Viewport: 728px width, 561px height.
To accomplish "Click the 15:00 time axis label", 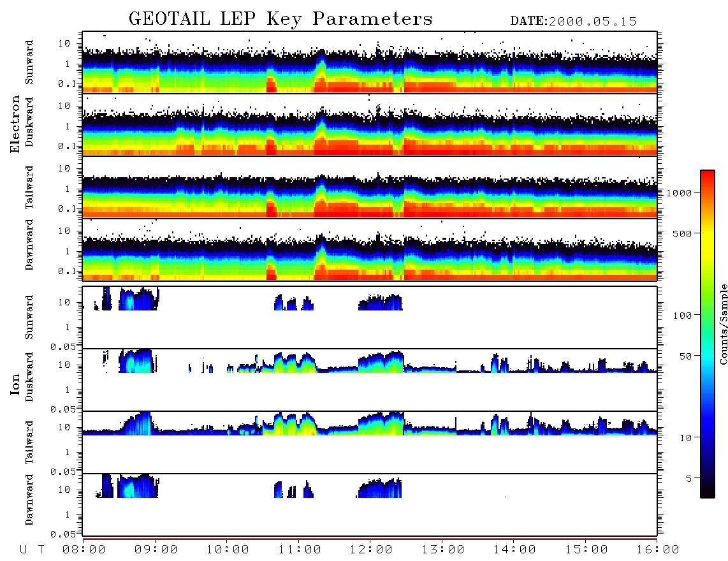I will click(x=586, y=550).
